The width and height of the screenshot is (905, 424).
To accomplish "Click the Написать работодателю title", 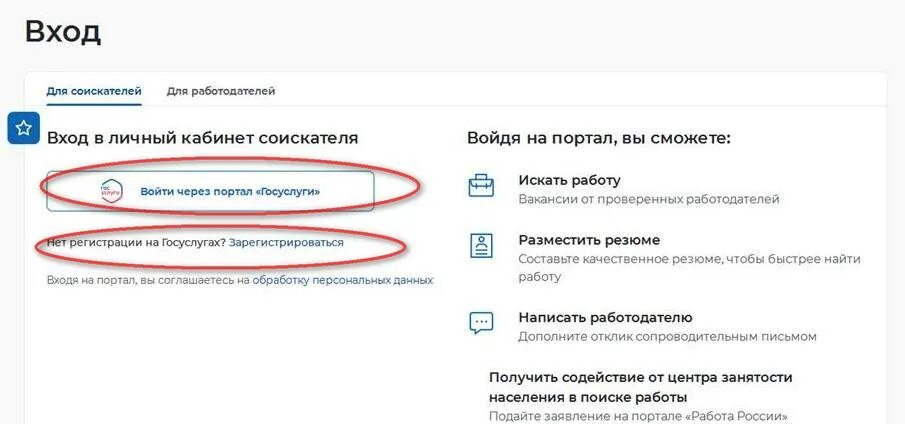I will [605, 318].
